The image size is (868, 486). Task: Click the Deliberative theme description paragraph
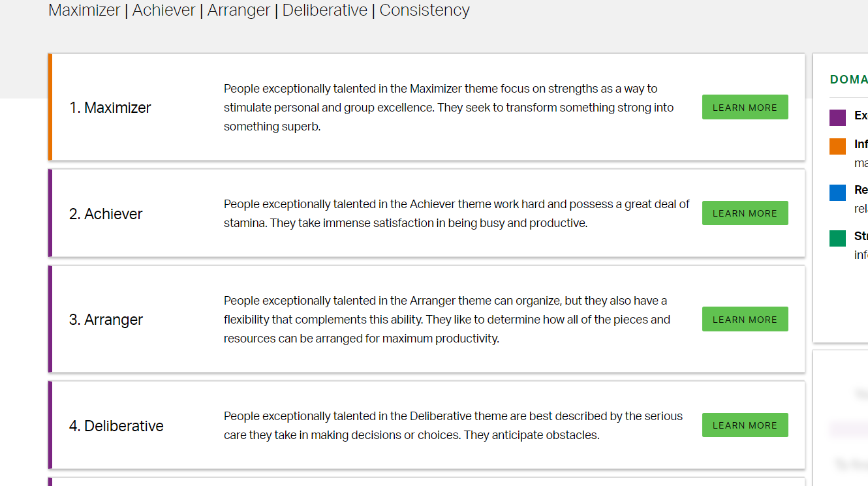[x=454, y=425]
